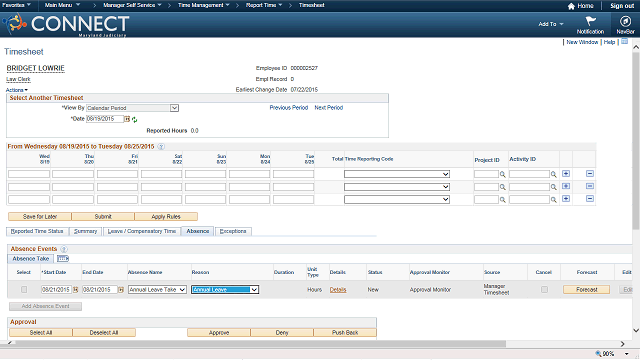Open the Notification flag icon
Viewport: 640px width, 360px height.
(x=590, y=21)
